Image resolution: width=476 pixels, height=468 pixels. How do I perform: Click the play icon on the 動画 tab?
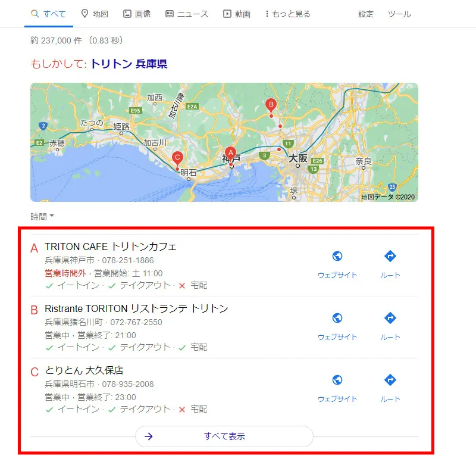point(227,14)
